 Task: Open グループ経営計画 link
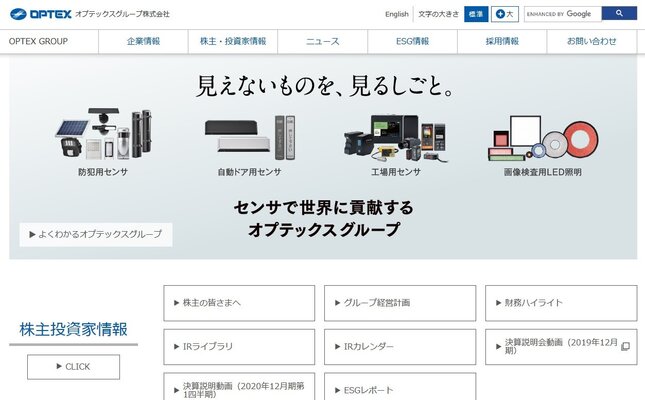pyautogui.click(x=400, y=303)
